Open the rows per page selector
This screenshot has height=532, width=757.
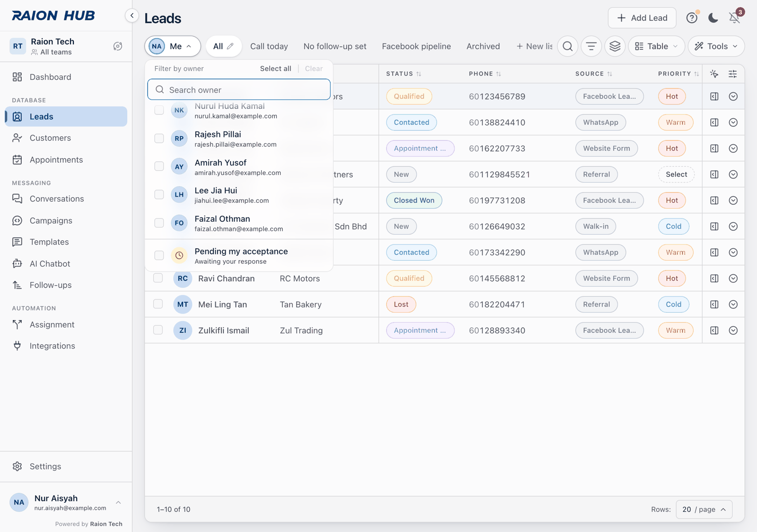point(704,509)
